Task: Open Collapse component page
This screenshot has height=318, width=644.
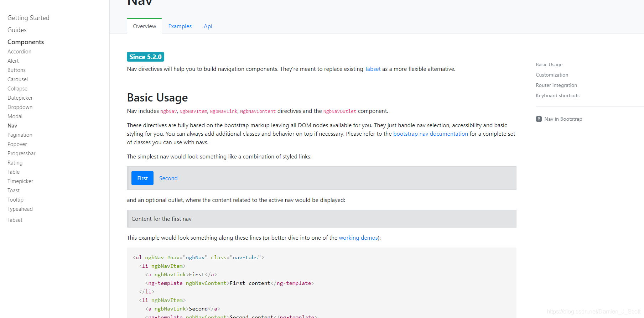Action: [17, 89]
